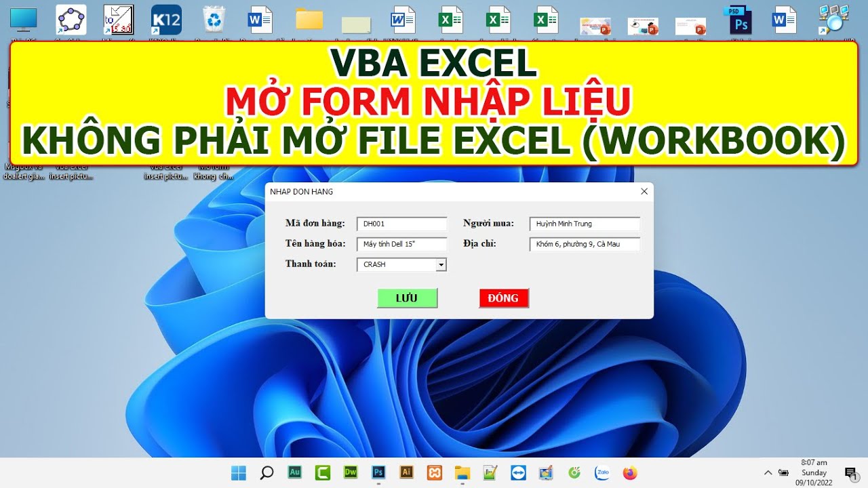Focus the Tên hàng hóa field
868x488 pixels.
[402, 244]
